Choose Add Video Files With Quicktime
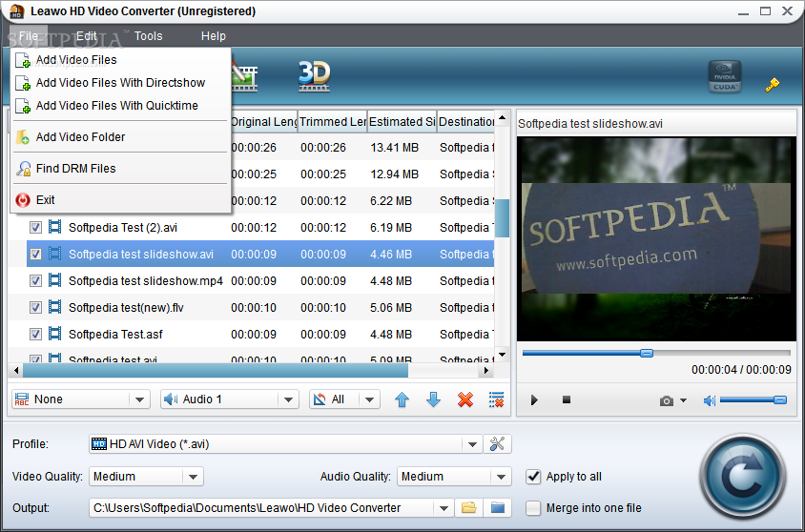Image resolution: width=805 pixels, height=532 pixels. [120, 106]
